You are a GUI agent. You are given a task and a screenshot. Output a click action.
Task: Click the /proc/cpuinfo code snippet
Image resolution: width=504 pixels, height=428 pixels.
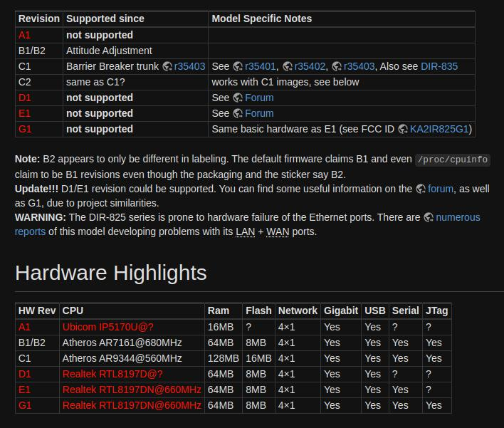453,160
